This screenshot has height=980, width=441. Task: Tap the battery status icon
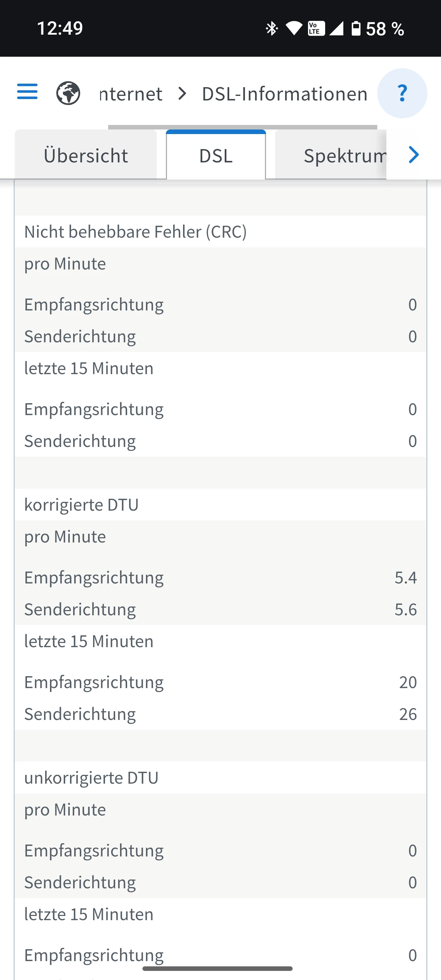(356, 29)
